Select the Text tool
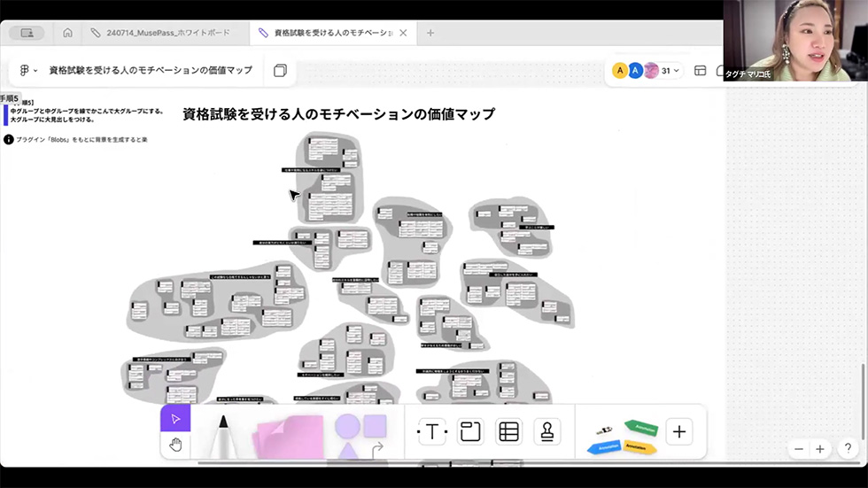The height and width of the screenshot is (488, 868). [x=432, y=431]
